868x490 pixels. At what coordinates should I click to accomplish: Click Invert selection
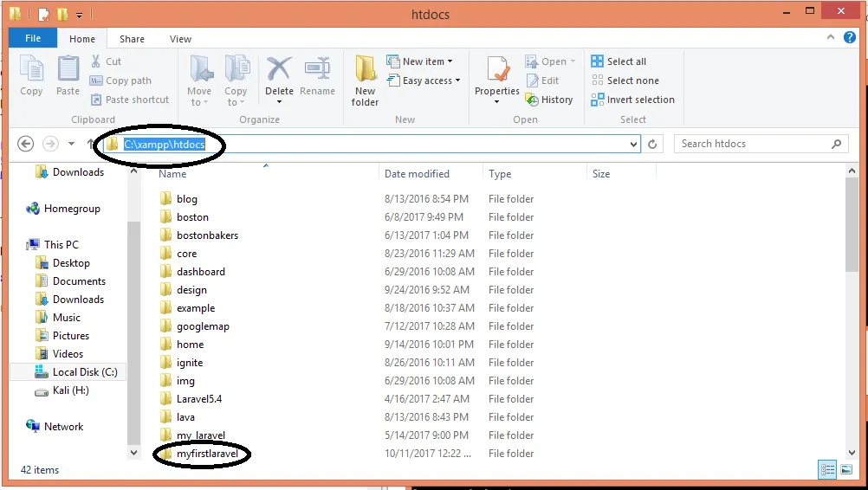click(x=632, y=100)
